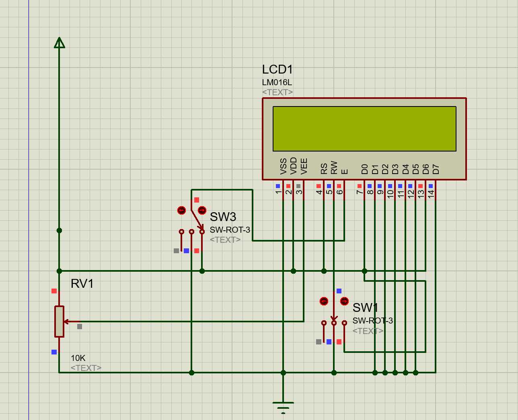Click pin number 10 of LCD1

pyautogui.click(x=391, y=193)
